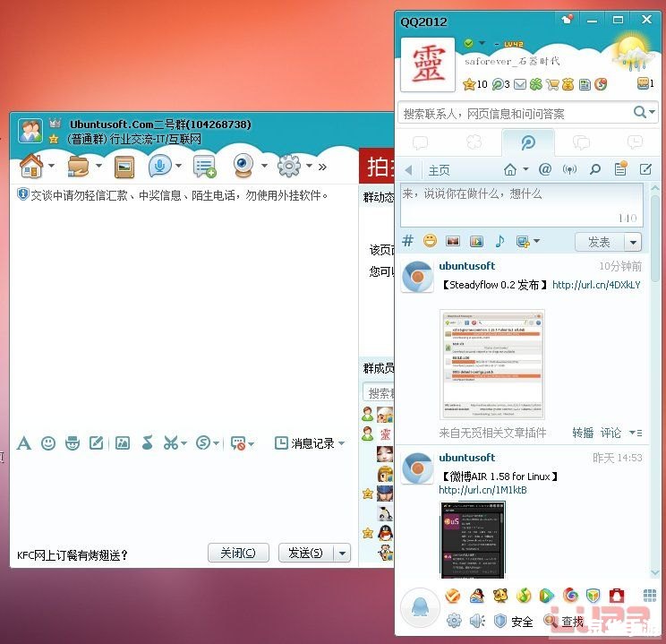666x644 pixels.
Task: Click the magic emoticon hat face icon
Action: [x=73, y=443]
